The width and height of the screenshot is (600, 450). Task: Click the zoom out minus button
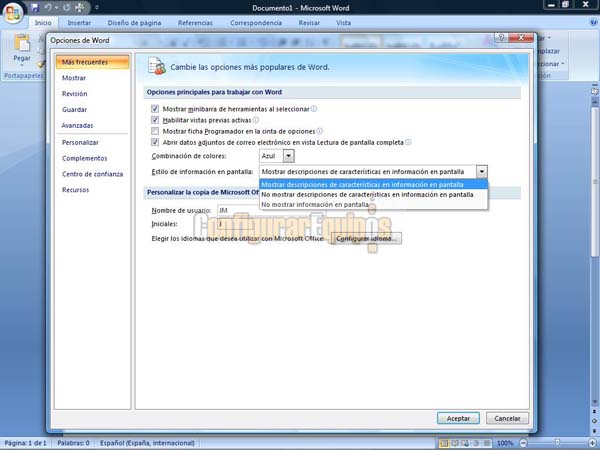tap(523, 443)
